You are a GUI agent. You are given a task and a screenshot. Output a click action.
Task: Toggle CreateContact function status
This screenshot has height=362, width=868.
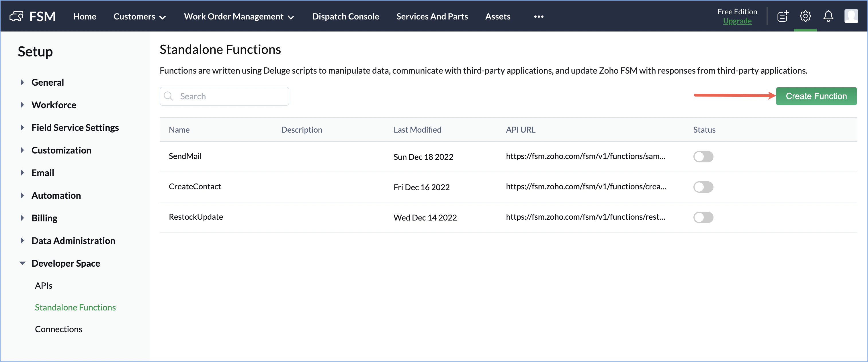(703, 187)
